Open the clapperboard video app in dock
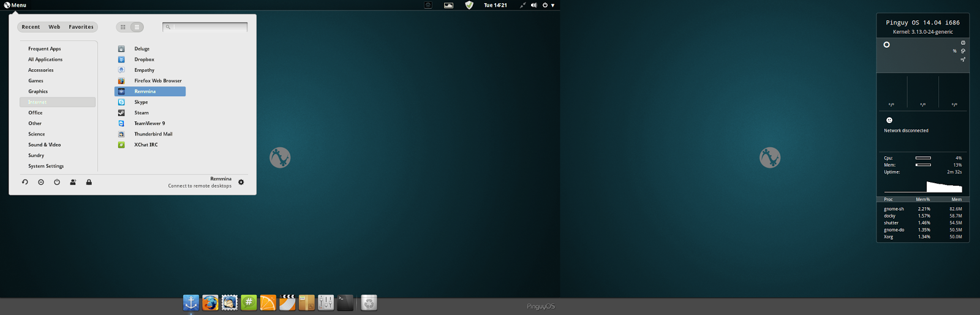The width and height of the screenshot is (980, 315). (287, 303)
